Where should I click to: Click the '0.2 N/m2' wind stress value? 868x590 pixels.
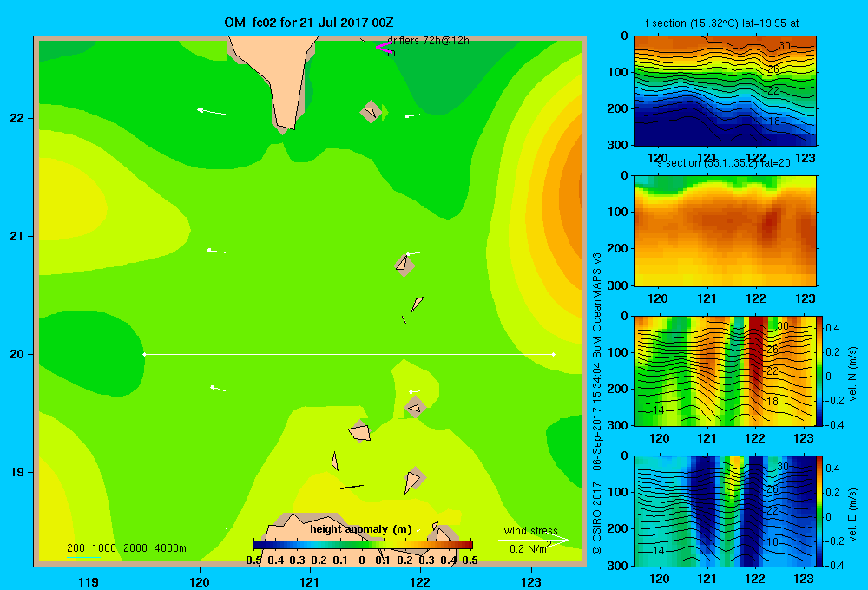[x=530, y=548]
